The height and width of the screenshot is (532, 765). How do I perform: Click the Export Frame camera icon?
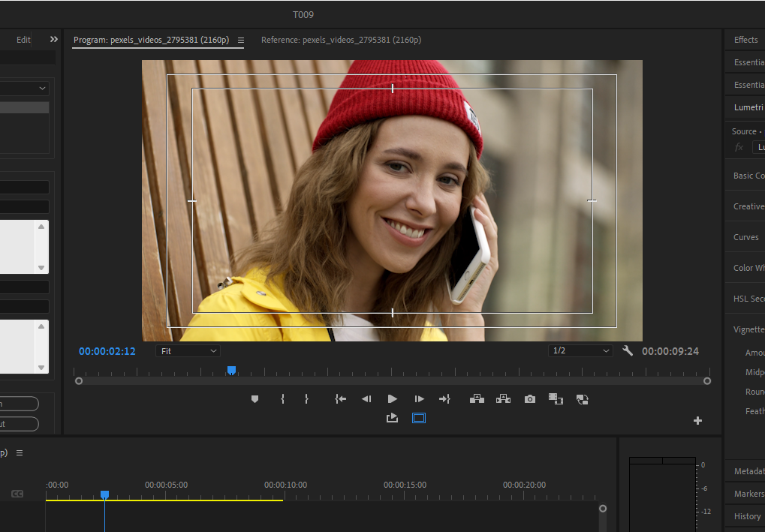pyautogui.click(x=529, y=398)
